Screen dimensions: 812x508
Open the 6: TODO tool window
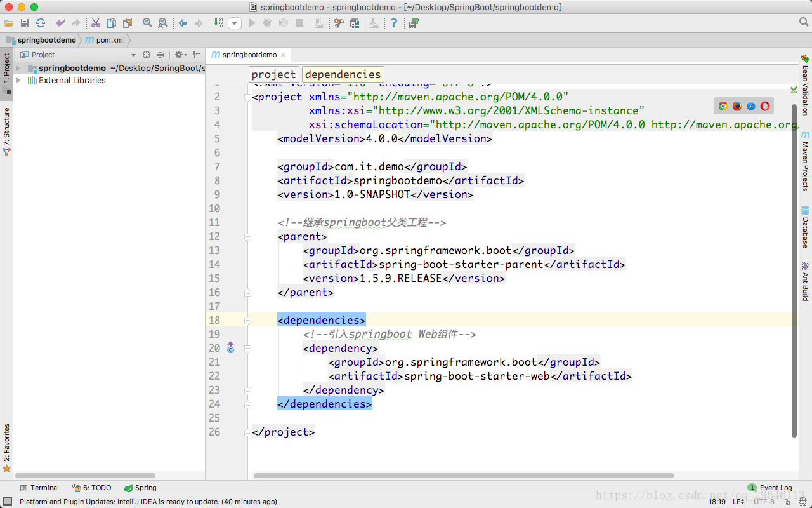tap(92, 488)
